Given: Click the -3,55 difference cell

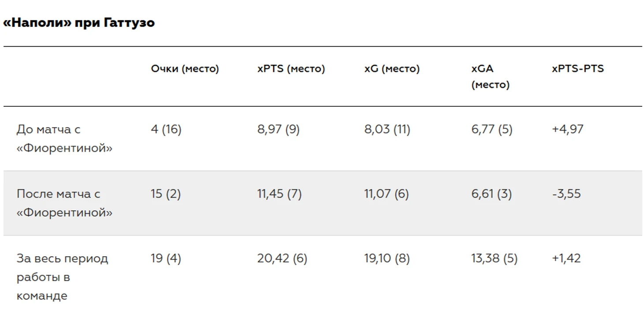Looking at the screenshot, I should click(566, 194).
